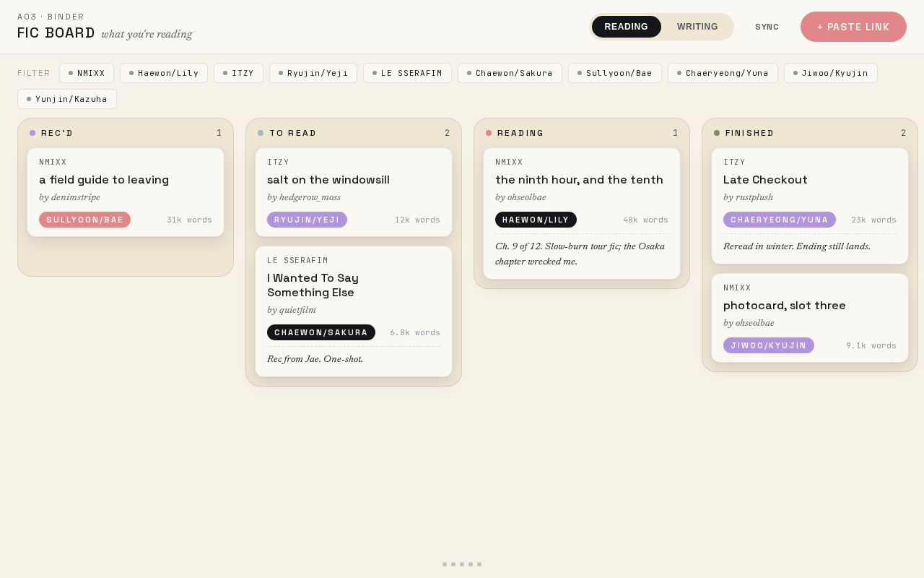
Task: Click the JIWOO/KYUJIN pairing tag
Action: tap(769, 345)
